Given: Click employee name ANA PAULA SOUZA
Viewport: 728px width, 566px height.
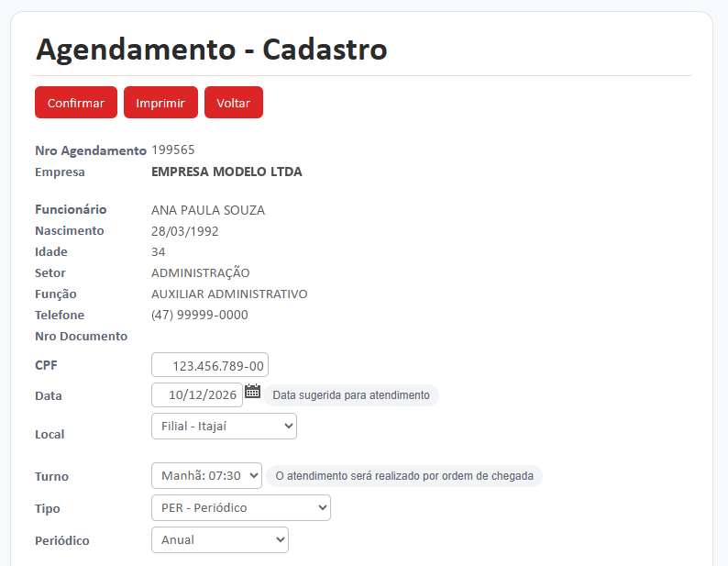Looking at the screenshot, I should tap(208, 210).
